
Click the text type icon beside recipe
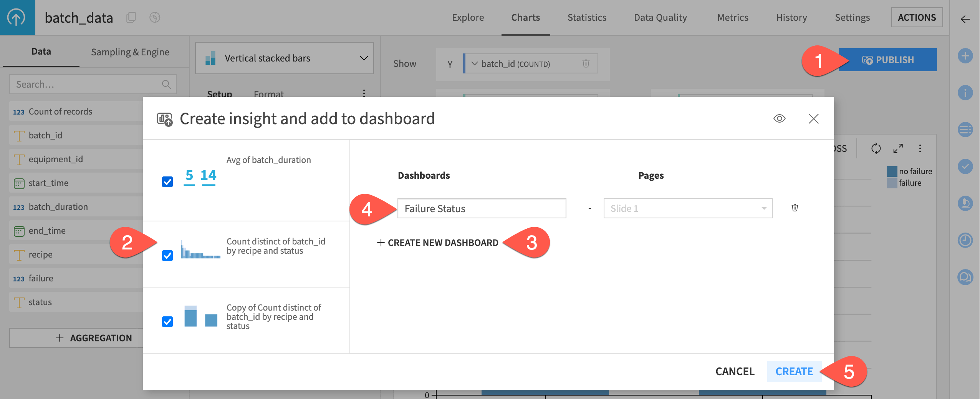(19, 255)
